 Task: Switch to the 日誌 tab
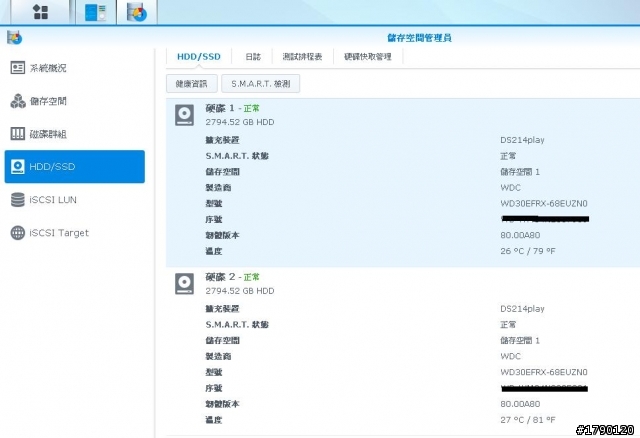[253, 57]
